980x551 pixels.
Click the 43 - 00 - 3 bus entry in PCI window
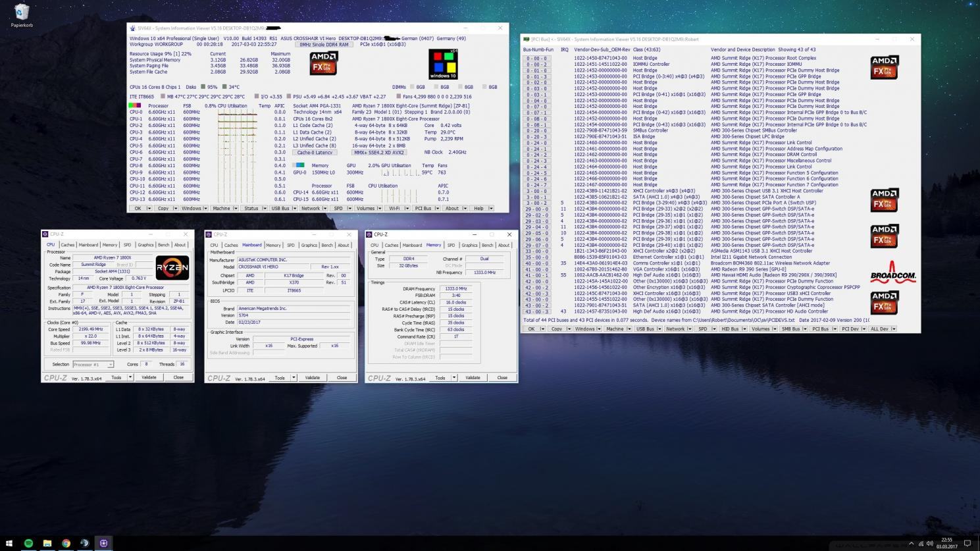coord(536,311)
